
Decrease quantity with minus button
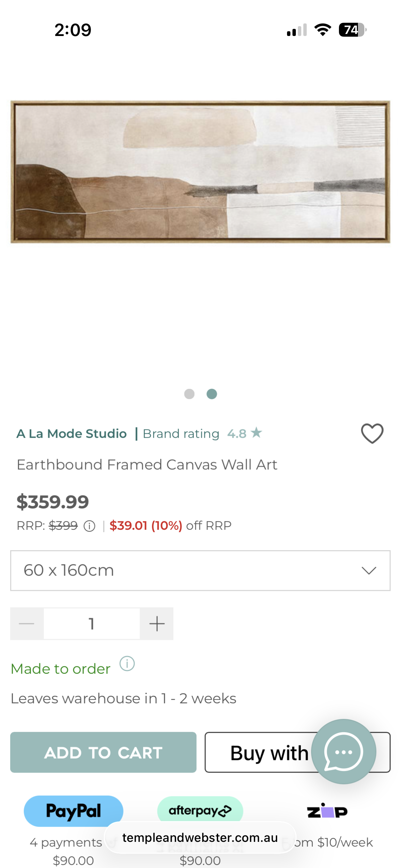(x=27, y=624)
